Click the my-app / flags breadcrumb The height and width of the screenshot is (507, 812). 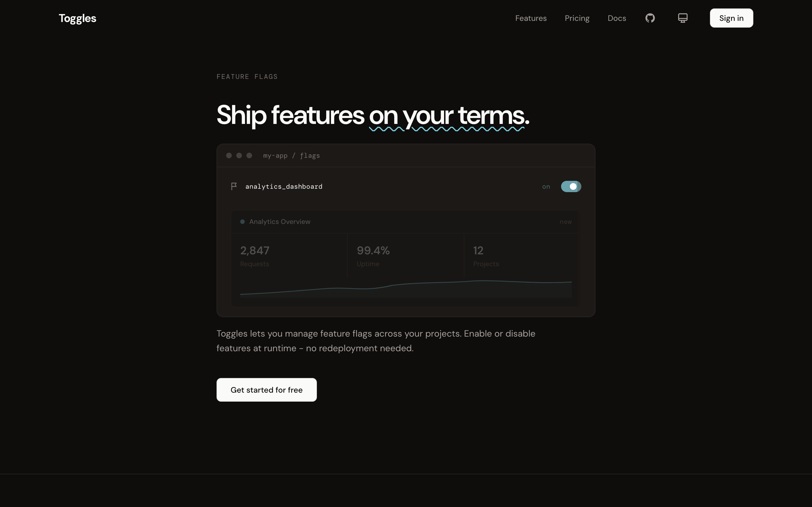pos(291,155)
